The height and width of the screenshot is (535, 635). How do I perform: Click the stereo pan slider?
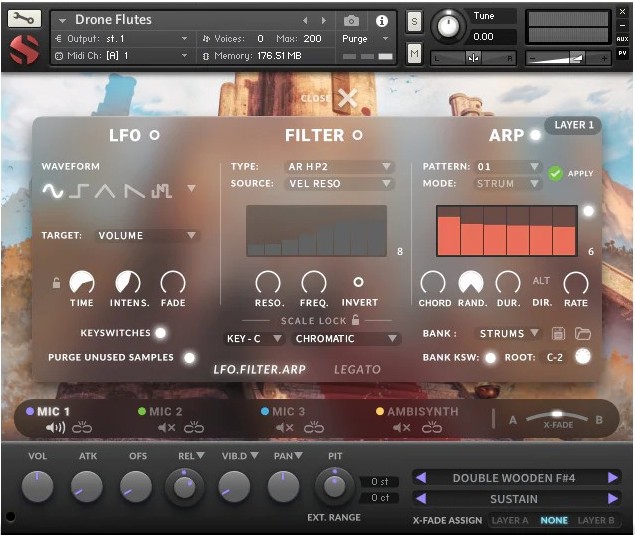473,58
